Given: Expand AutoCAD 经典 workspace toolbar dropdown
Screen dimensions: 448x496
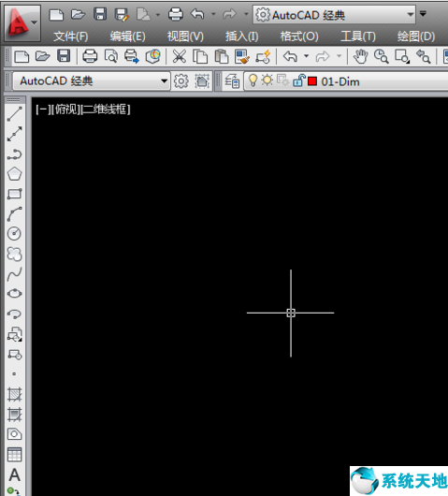Looking at the screenshot, I should click(164, 81).
